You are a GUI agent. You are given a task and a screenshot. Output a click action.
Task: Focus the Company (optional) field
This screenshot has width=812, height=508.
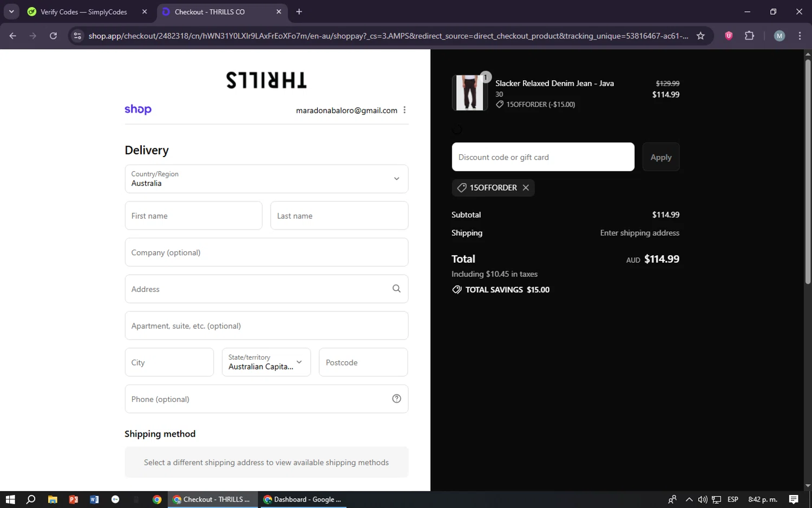[x=266, y=252]
